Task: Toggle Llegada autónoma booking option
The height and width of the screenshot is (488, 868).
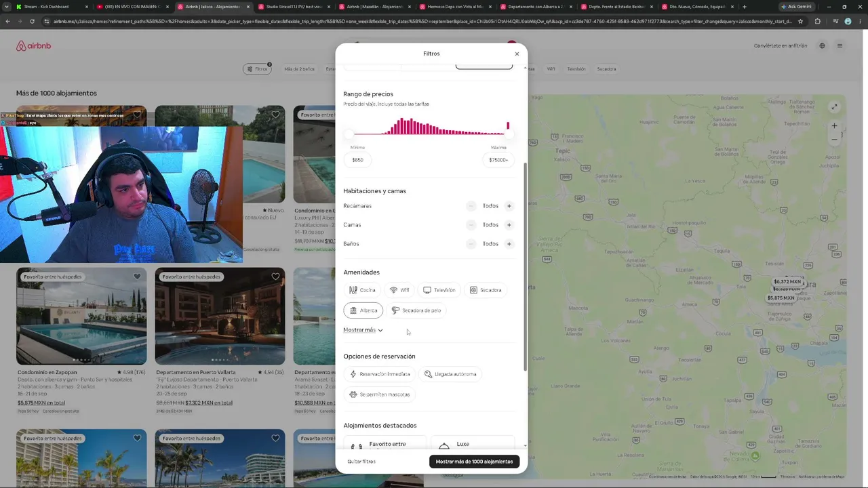Action: coord(450,374)
